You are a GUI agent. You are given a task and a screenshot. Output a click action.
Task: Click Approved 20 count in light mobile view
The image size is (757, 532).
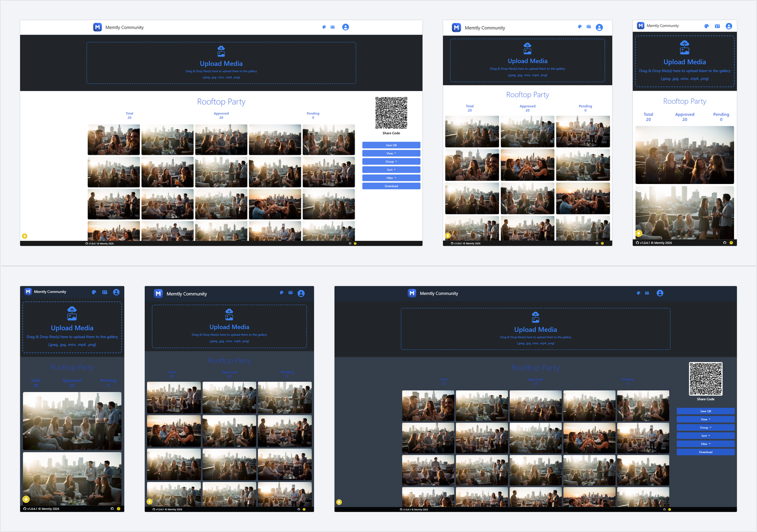click(x=685, y=117)
